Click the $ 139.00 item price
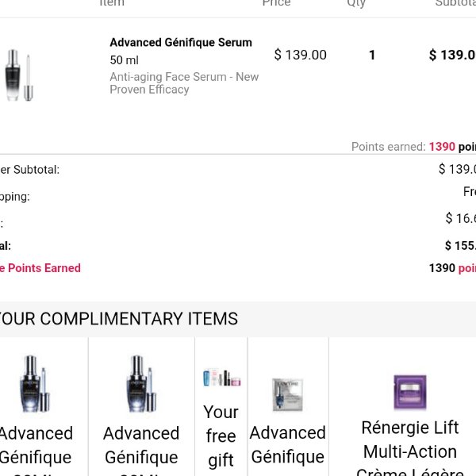 point(300,55)
